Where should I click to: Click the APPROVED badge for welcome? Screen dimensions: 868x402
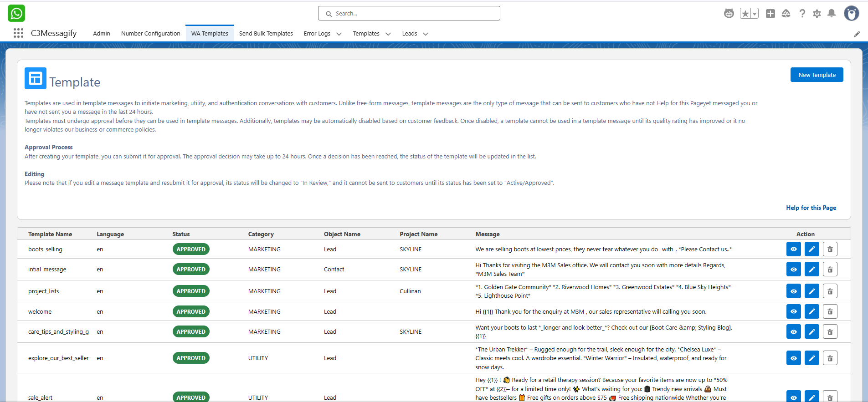[x=191, y=311]
